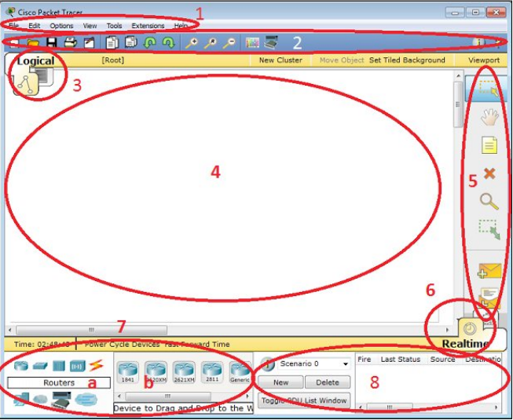
Task: Select the 1941 router device
Action: tap(128, 371)
